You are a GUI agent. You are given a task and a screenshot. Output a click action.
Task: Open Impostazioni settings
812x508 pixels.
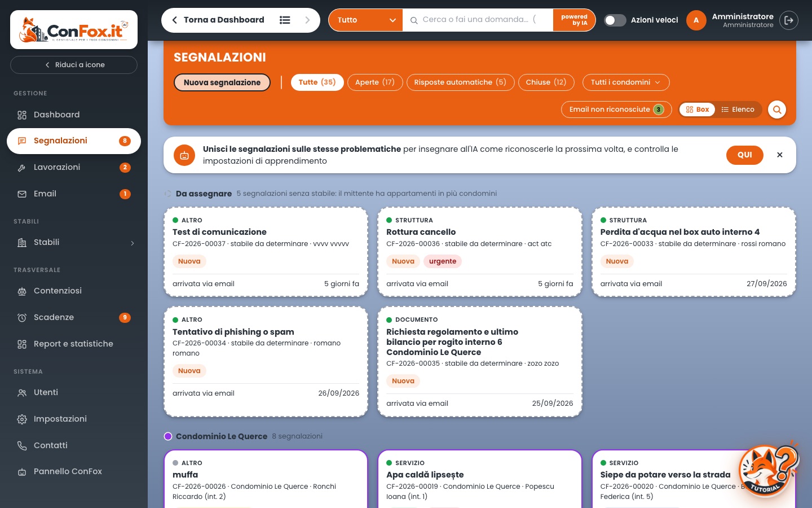tap(74, 419)
